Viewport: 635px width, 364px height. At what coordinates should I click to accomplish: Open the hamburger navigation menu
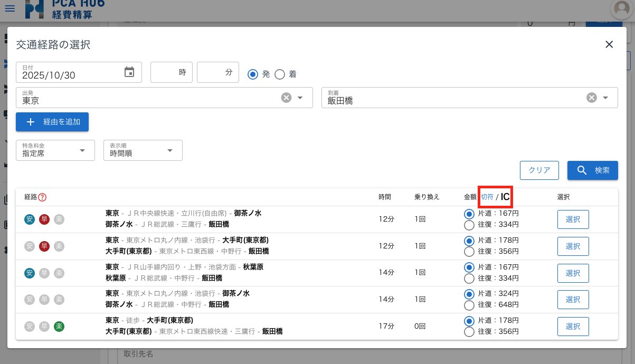[x=10, y=8]
